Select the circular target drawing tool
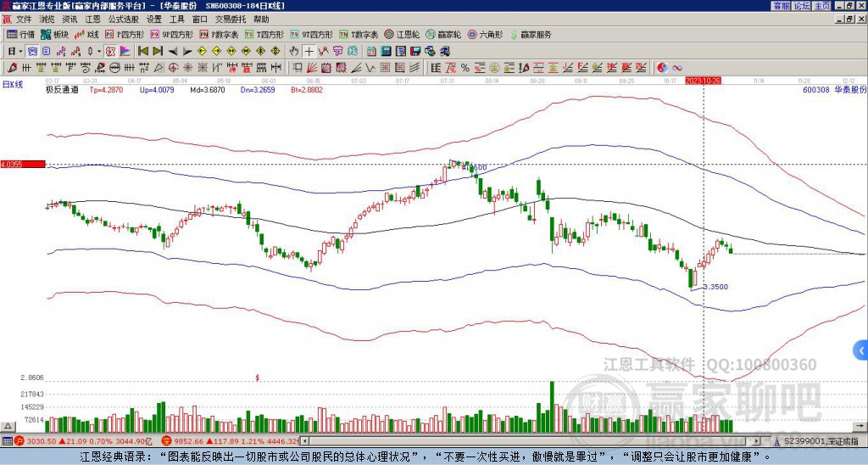The image size is (868, 465). click(x=173, y=68)
